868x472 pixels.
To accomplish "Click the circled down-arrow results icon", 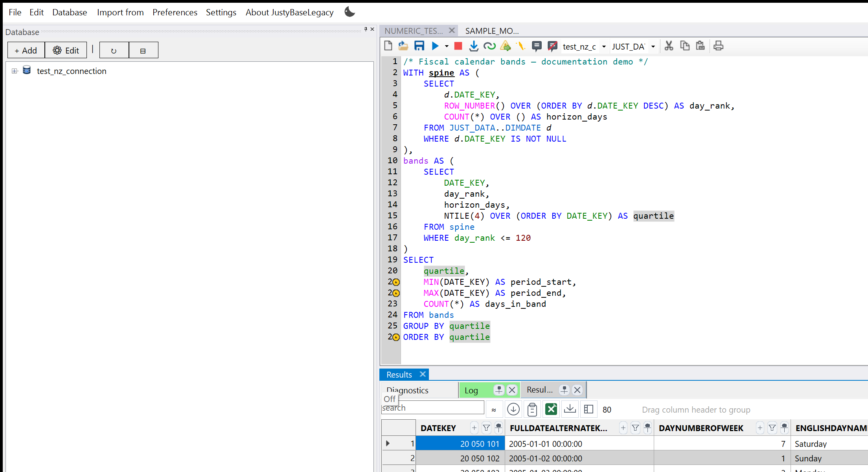I will (x=513, y=409).
